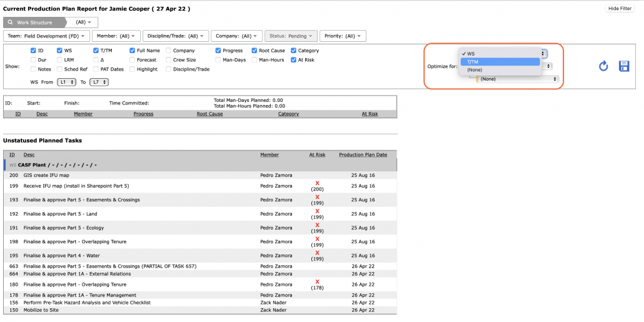
Task: Tick the LRM checkbox
Action: [x=59, y=59]
